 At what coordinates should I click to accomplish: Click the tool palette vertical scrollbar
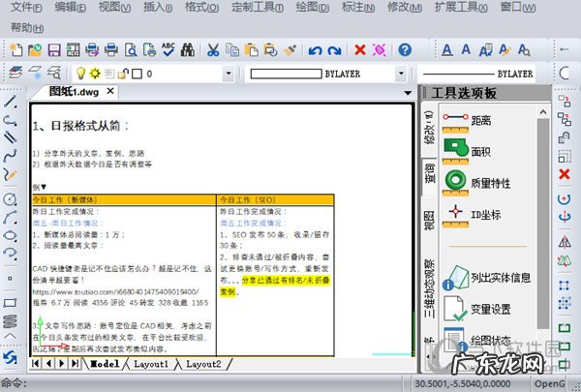pyautogui.click(x=543, y=223)
